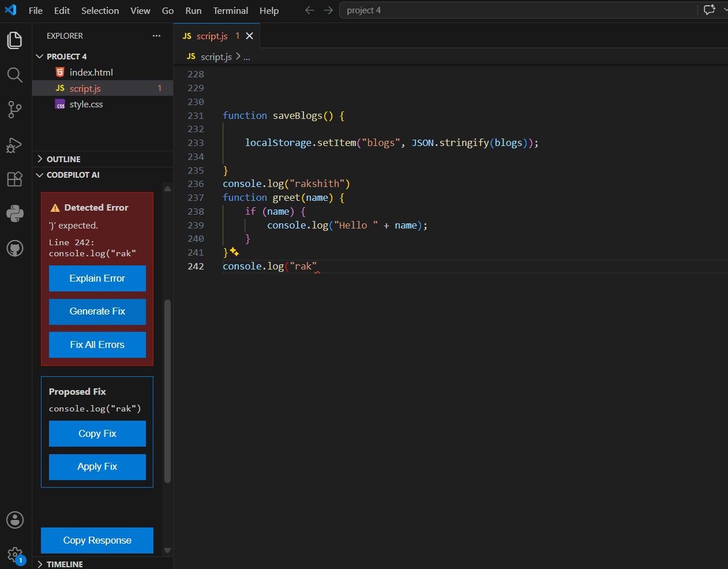
Task: Click console.log("rakshith") on line 236
Action: pos(287,184)
